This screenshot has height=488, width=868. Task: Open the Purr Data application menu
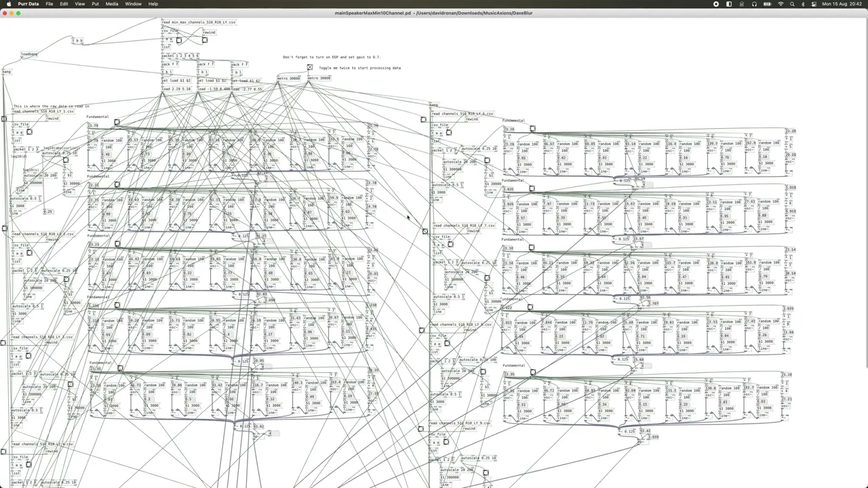point(28,4)
